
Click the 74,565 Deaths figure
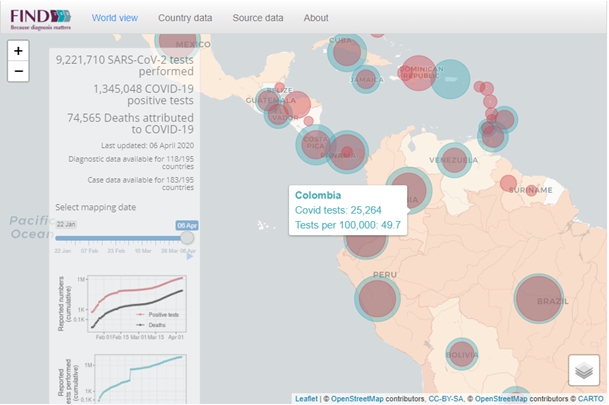[130, 123]
